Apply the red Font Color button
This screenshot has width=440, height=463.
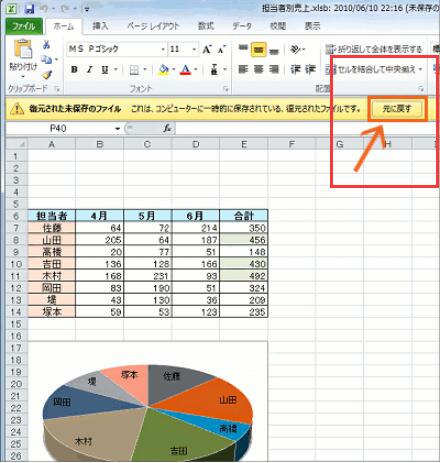tap(186, 70)
